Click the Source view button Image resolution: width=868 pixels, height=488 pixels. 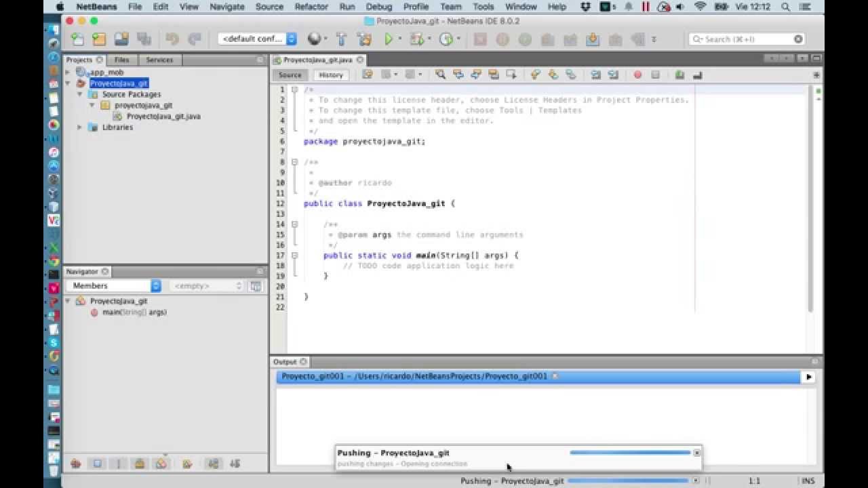coord(290,75)
